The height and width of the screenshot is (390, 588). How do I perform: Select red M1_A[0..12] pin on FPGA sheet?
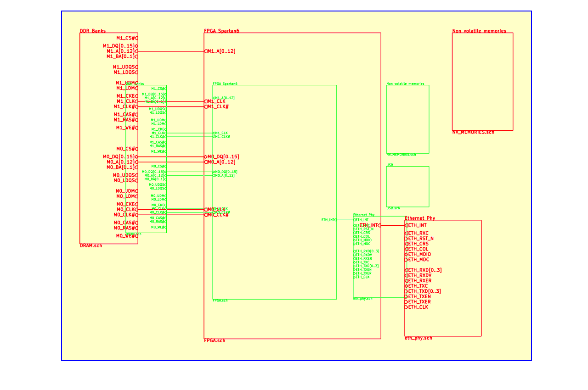coord(221,51)
